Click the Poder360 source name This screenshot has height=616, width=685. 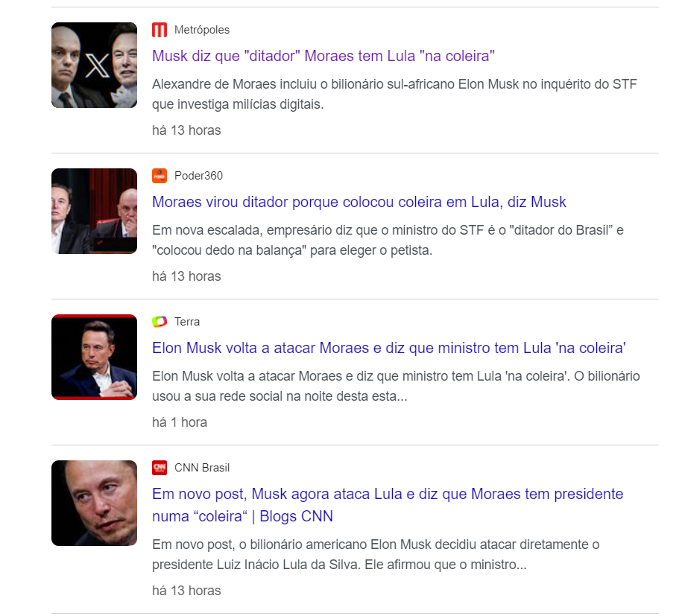[x=198, y=176]
